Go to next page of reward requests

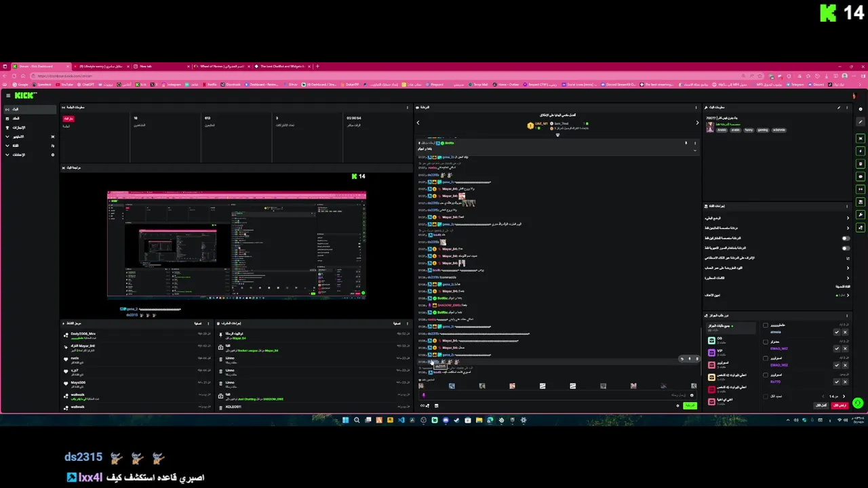pyautogui.click(x=844, y=396)
